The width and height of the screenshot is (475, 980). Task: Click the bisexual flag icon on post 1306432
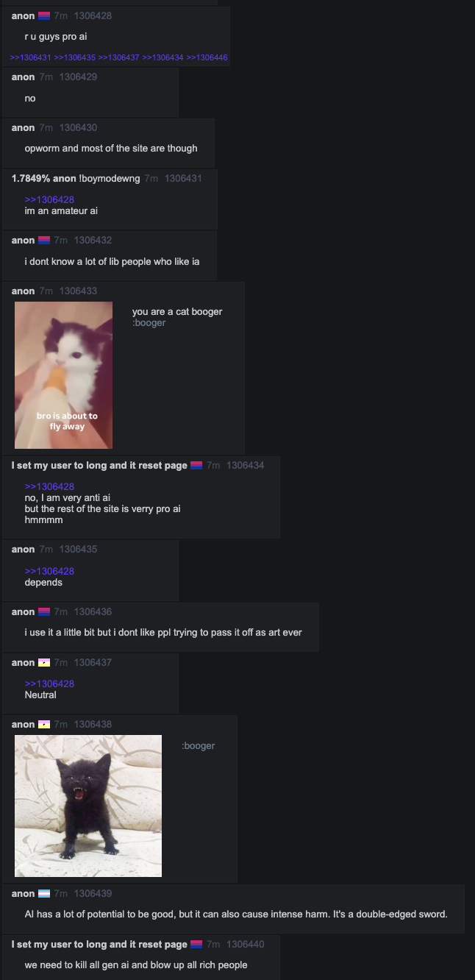coord(44,241)
